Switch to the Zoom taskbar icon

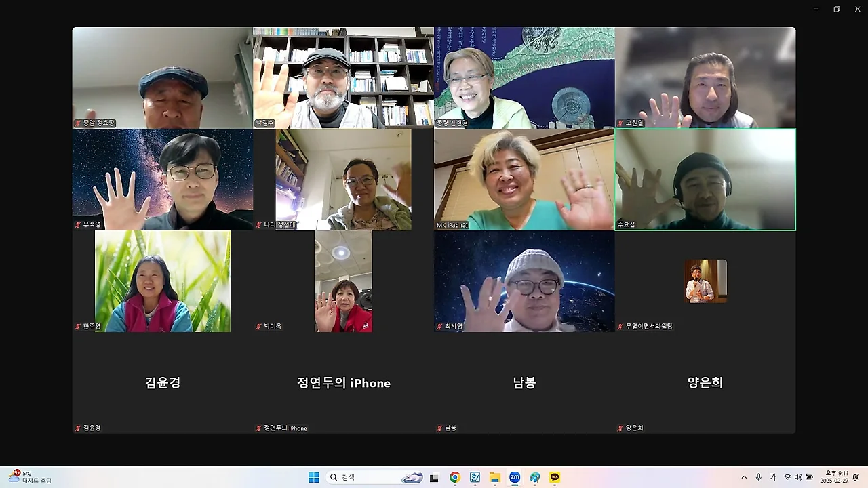click(x=515, y=477)
